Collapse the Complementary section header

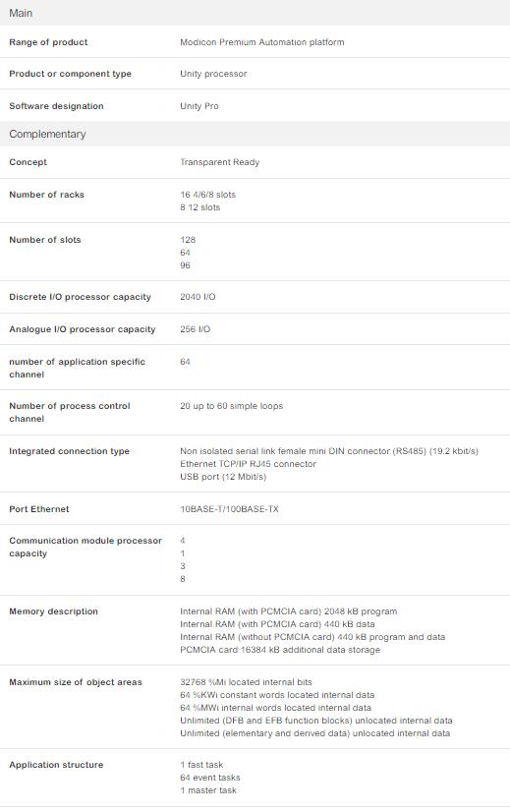point(255,134)
